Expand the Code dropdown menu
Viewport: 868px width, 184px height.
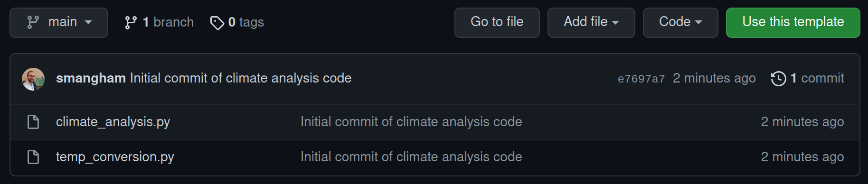click(x=680, y=22)
